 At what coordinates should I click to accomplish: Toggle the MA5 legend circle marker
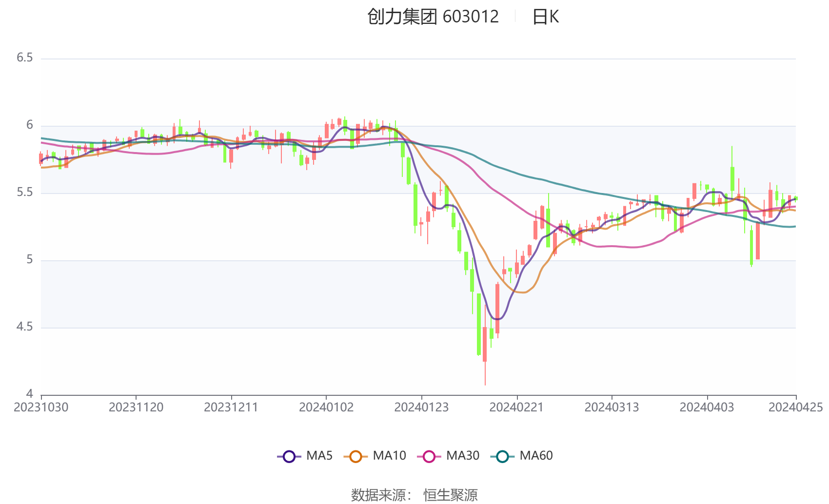289,457
